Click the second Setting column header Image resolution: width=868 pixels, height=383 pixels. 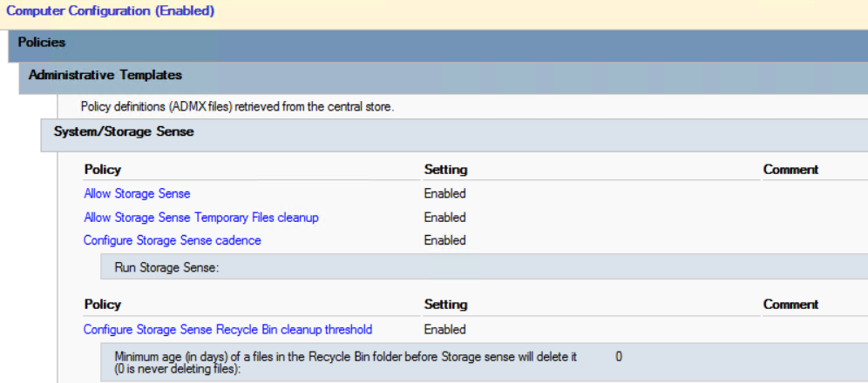coord(445,304)
